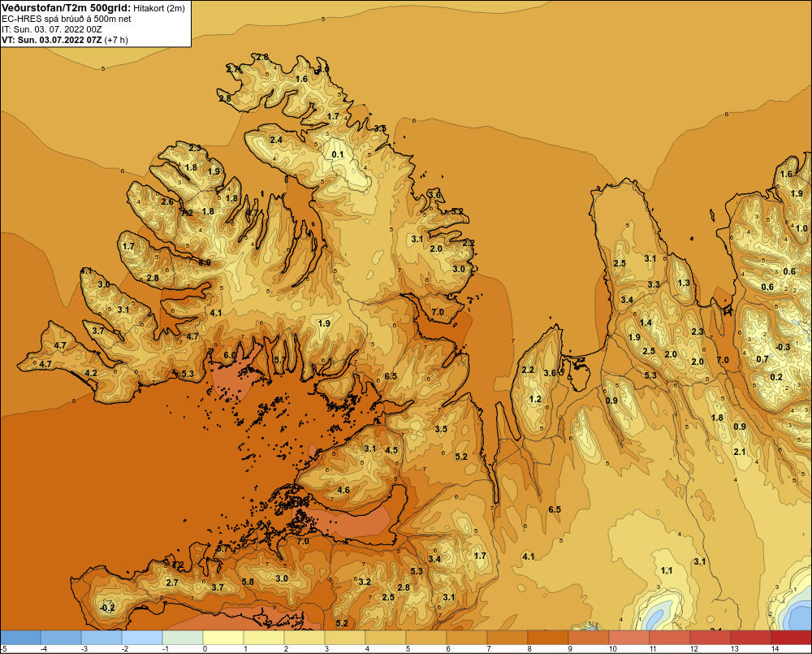
Task: Click the legend swatch between -4 and -3
Action: pyautogui.click(x=61, y=637)
